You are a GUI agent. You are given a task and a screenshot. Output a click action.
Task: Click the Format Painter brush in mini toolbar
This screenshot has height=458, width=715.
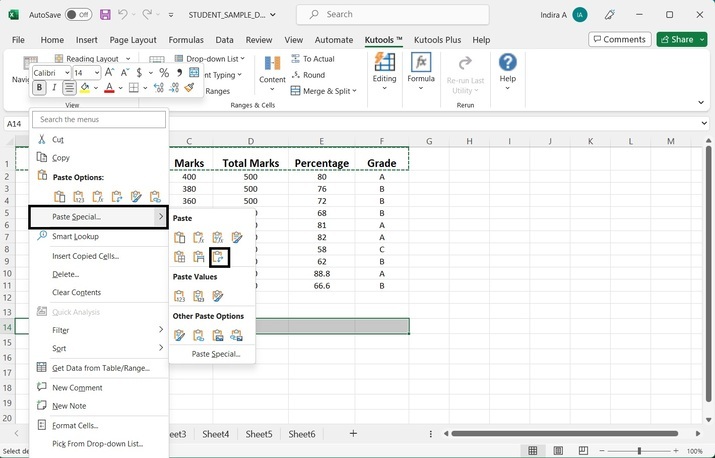tap(189, 88)
